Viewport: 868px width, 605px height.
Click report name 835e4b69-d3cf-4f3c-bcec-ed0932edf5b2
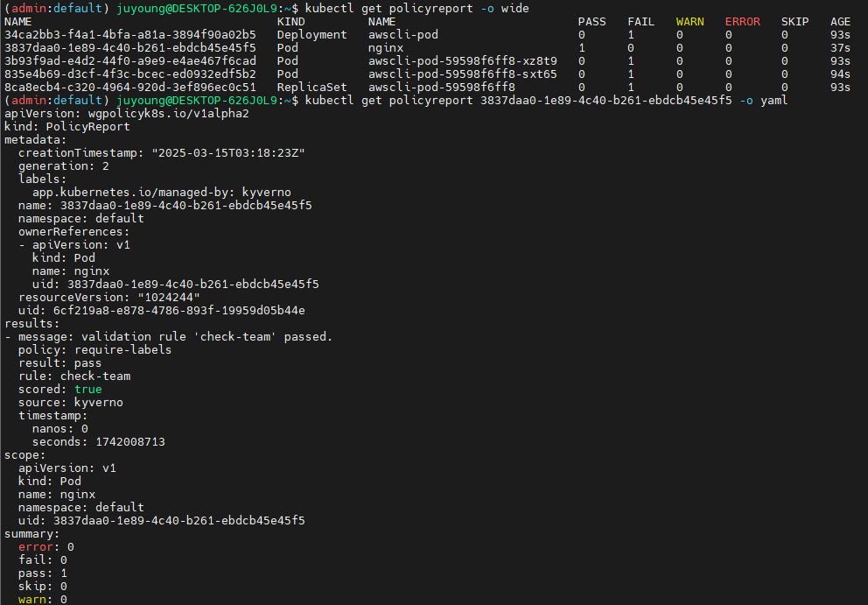point(130,74)
